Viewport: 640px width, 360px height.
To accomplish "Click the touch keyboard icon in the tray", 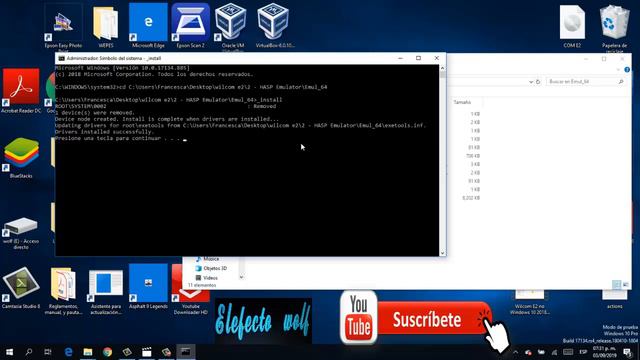I will click(x=568, y=352).
